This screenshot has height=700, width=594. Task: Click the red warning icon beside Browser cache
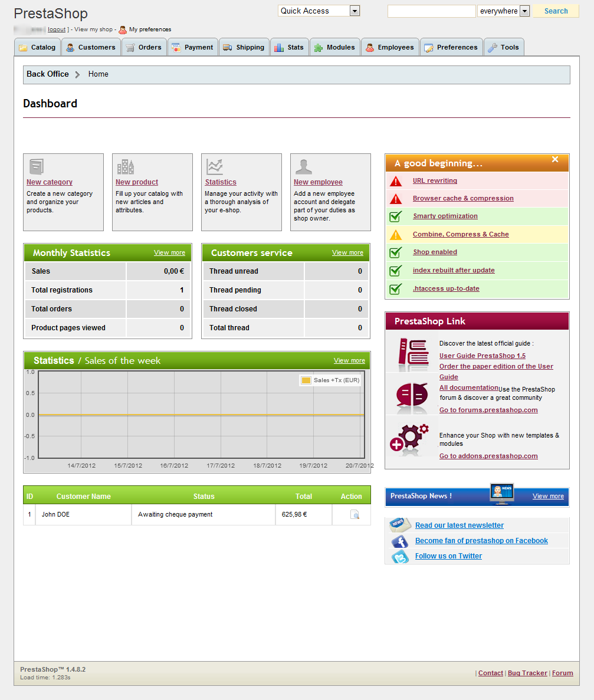click(396, 199)
